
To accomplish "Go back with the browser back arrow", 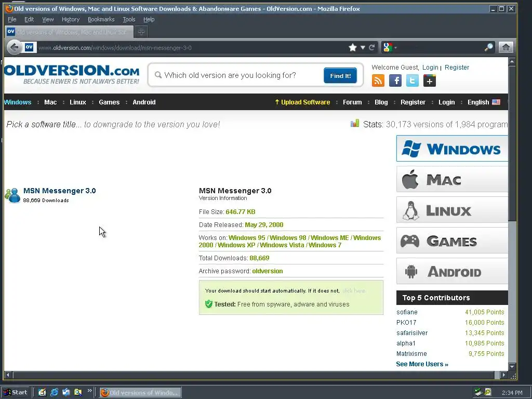I will pos(14,47).
